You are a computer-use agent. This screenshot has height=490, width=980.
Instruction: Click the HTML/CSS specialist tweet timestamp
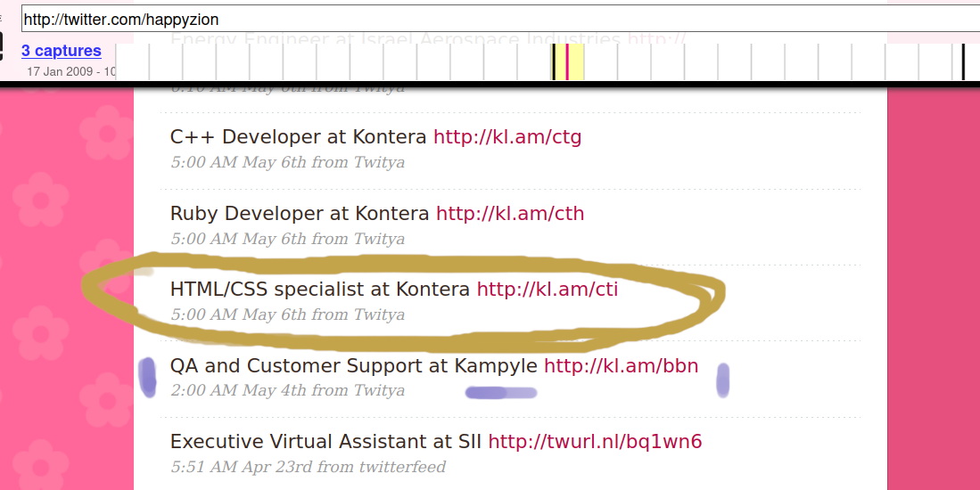click(x=239, y=314)
